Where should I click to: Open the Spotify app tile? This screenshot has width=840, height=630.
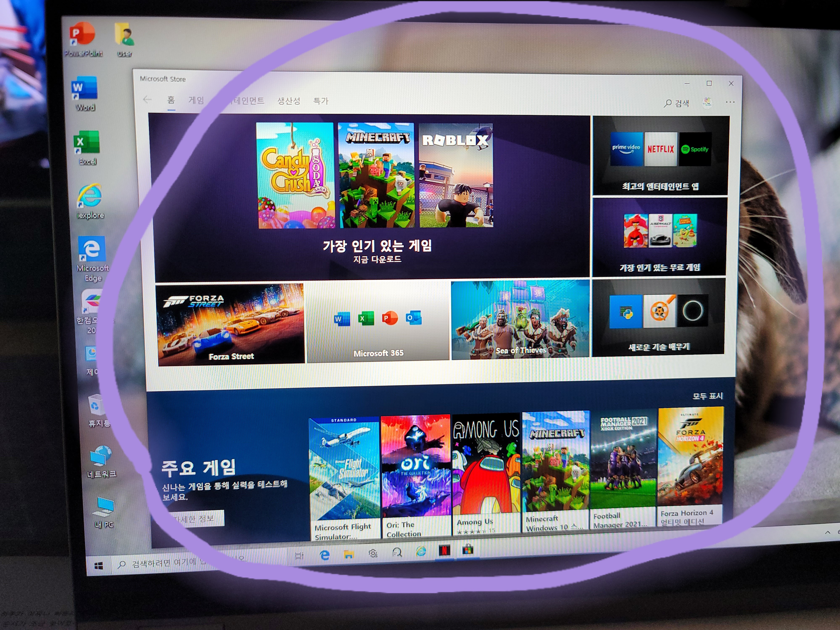coord(694,149)
